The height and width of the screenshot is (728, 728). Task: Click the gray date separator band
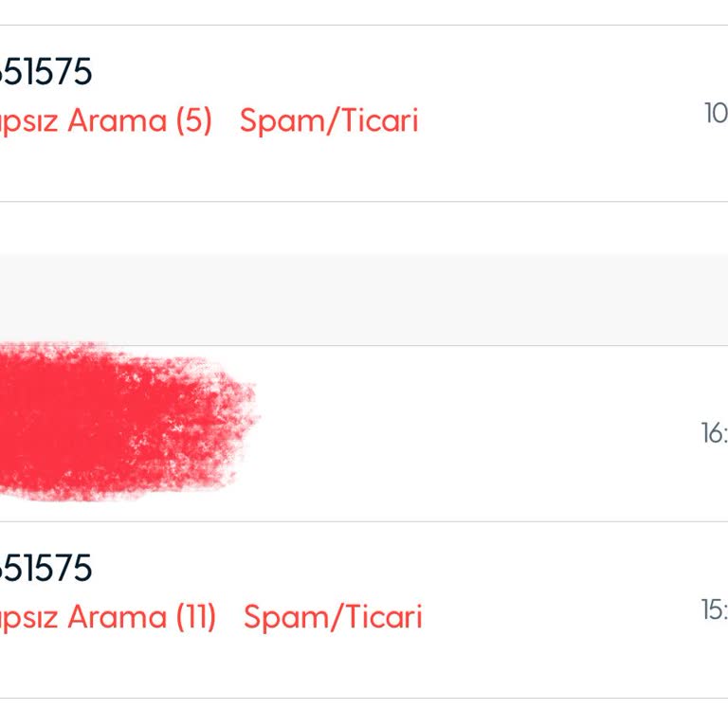(364, 299)
